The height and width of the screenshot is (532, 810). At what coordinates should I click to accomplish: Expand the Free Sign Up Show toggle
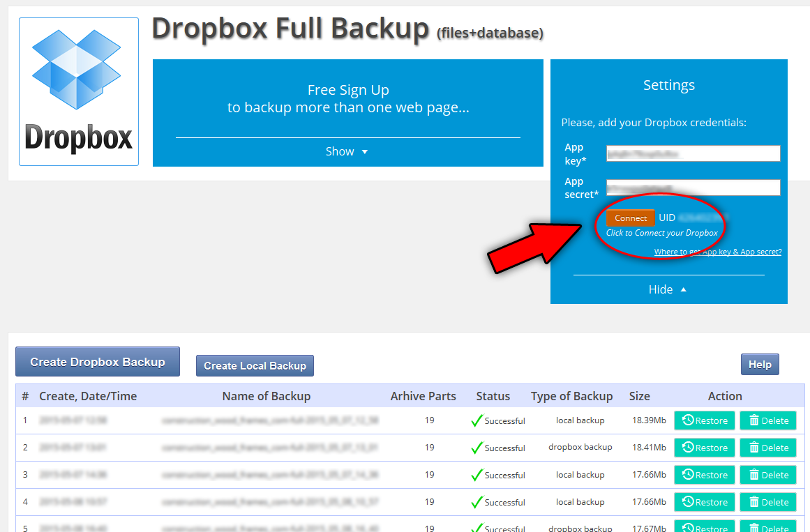click(347, 152)
